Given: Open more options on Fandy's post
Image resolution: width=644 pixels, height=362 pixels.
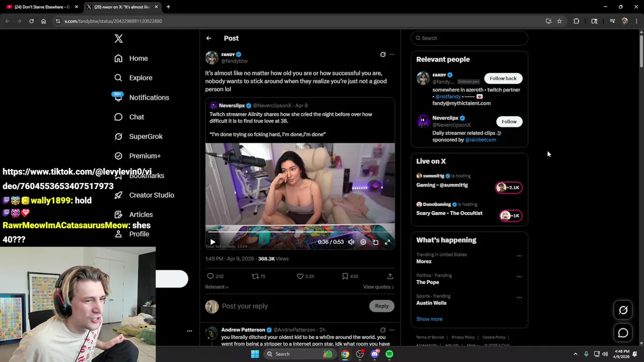Looking at the screenshot, I should [392, 54].
